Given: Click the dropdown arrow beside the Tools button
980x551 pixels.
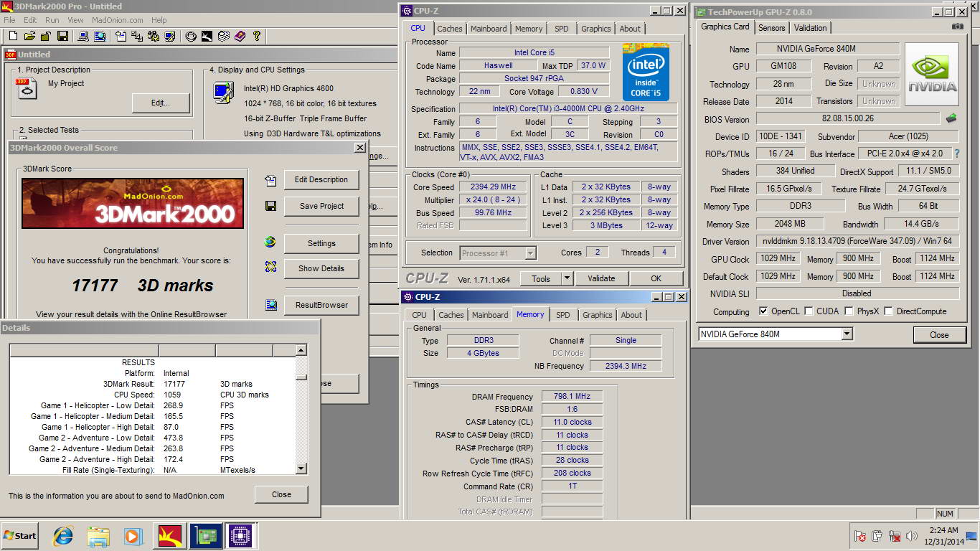Looking at the screenshot, I should point(567,278).
